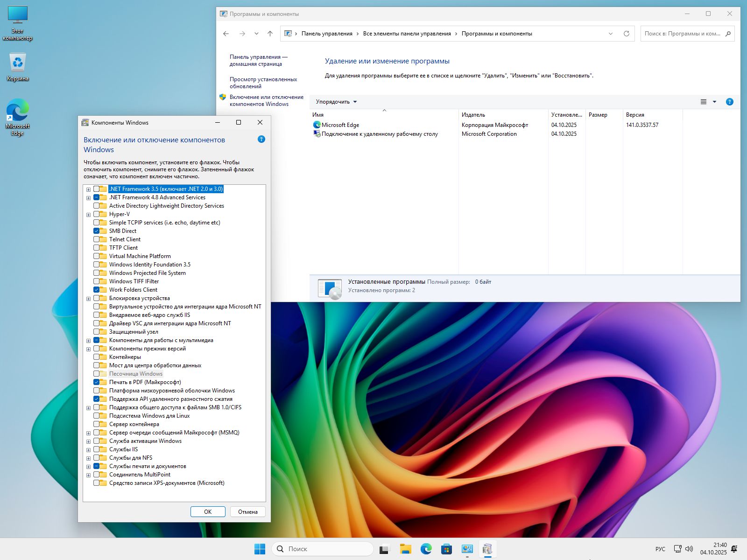Expand the .NET Framework 3.5 tree node
The height and width of the screenshot is (560, 747).
coord(88,189)
